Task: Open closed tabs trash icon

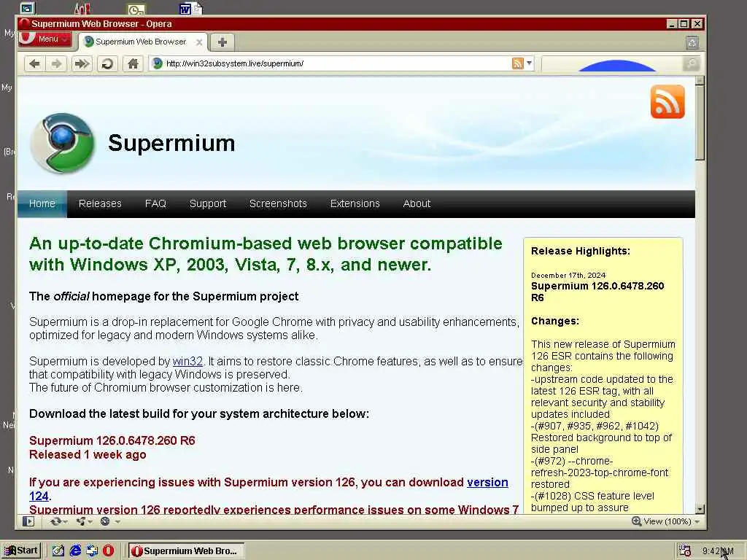Action: pos(692,42)
